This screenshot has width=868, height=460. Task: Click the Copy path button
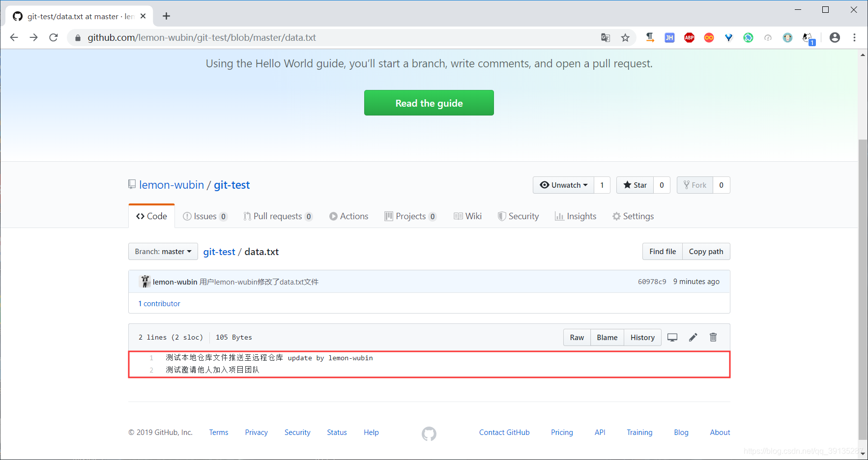[x=706, y=251]
